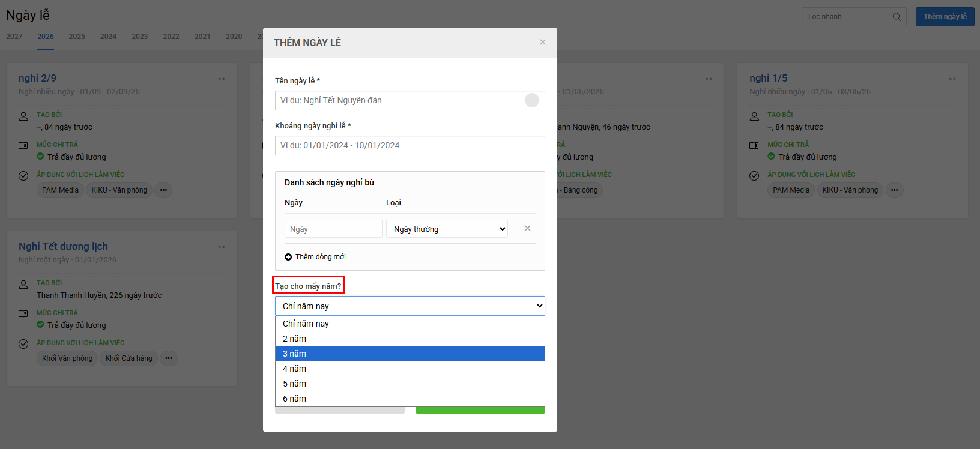Image resolution: width=980 pixels, height=449 pixels.
Task: Switch to the 2021 year tab
Action: (x=202, y=37)
